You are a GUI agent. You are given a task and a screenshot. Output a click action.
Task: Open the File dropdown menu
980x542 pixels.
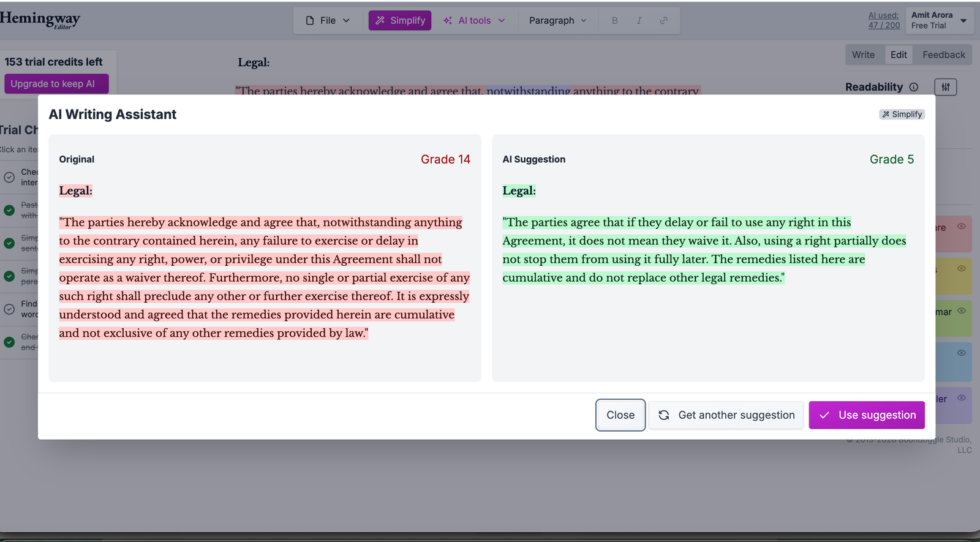tap(328, 20)
